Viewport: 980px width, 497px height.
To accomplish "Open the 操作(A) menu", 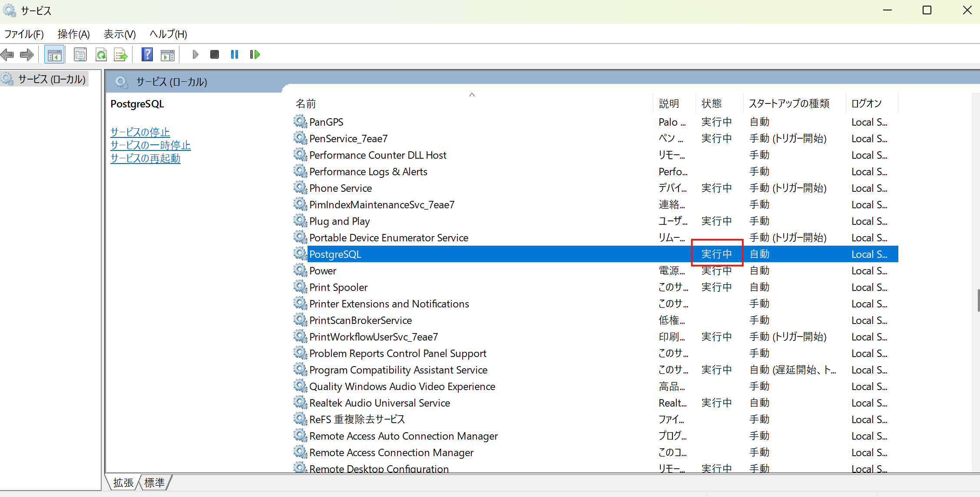I will [73, 34].
